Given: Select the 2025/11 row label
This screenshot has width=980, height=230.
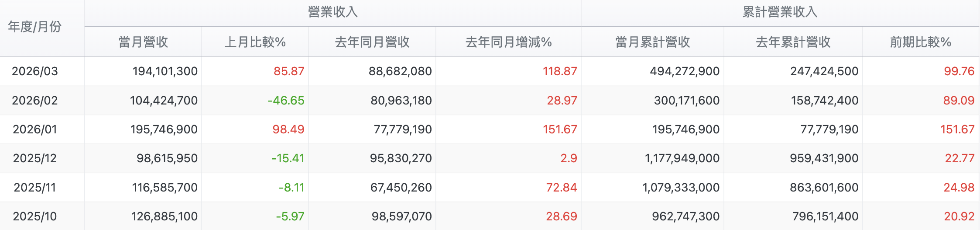Looking at the screenshot, I should click(35, 188).
